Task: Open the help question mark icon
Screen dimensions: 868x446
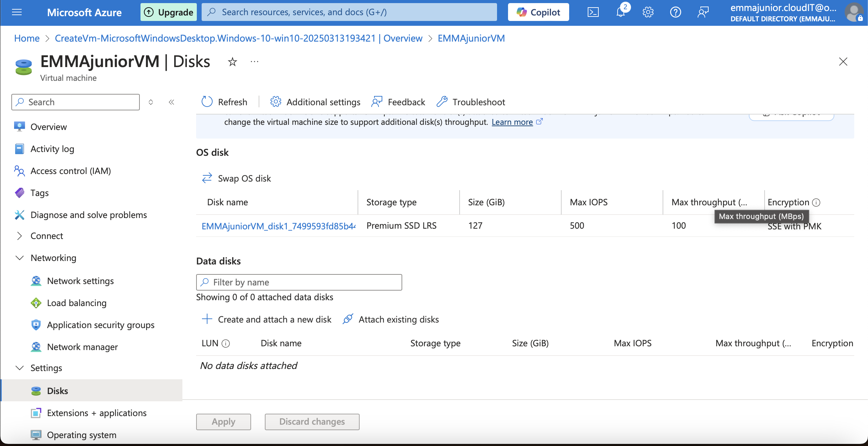Action: (x=675, y=12)
